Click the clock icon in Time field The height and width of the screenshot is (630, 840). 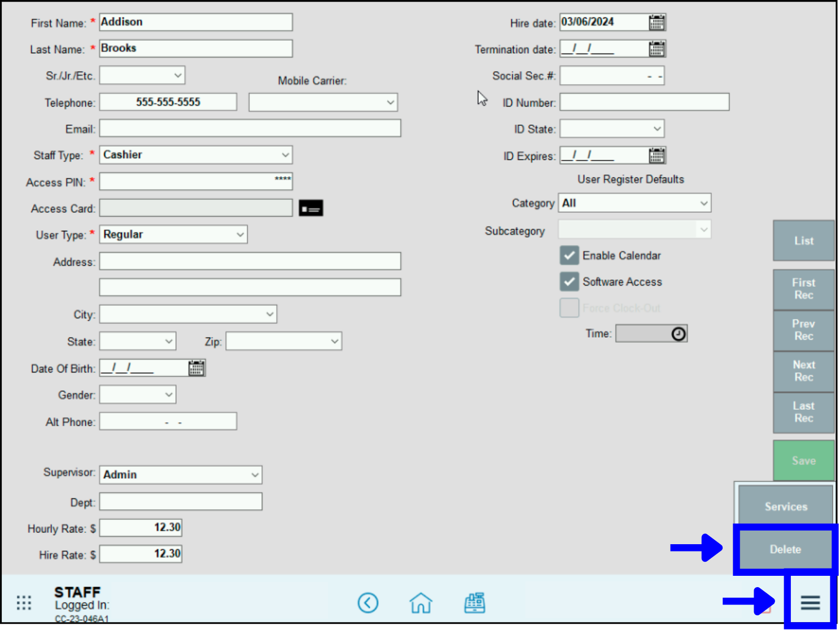[679, 334]
